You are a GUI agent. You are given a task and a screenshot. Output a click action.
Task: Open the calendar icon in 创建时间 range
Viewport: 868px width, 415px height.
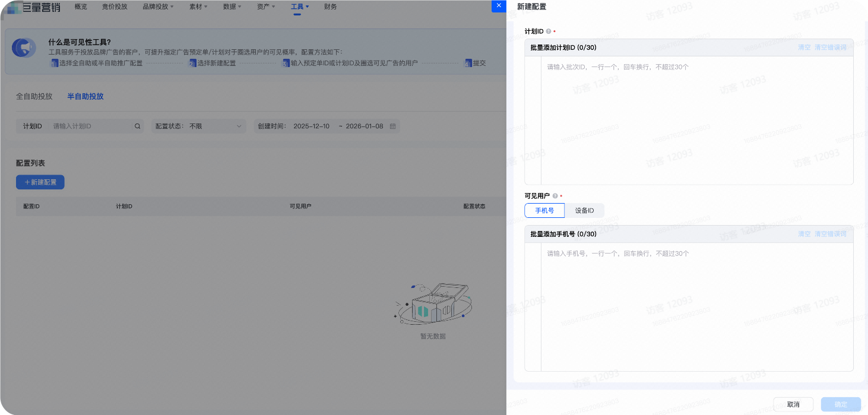tap(392, 126)
